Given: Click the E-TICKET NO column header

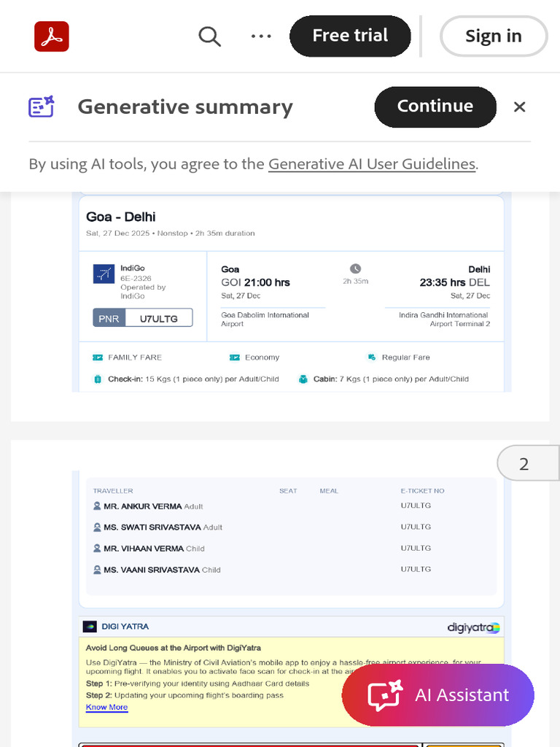Looking at the screenshot, I should (x=422, y=491).
